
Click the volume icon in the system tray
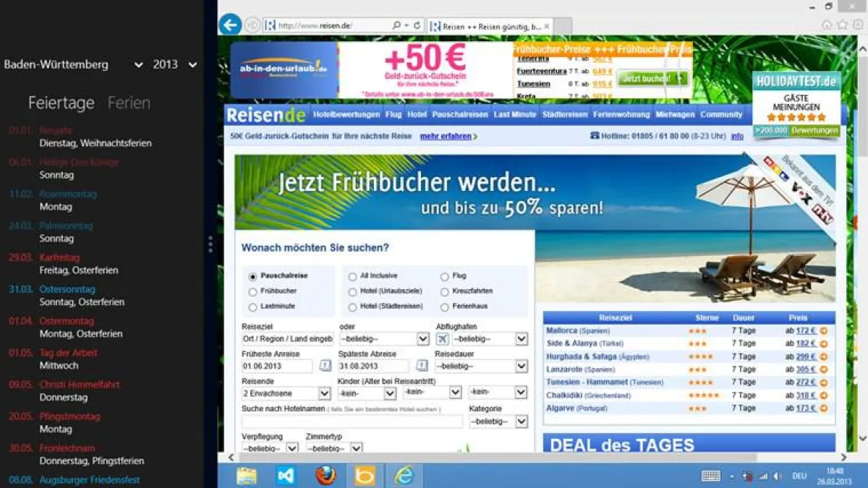click(x=775, y=476)
